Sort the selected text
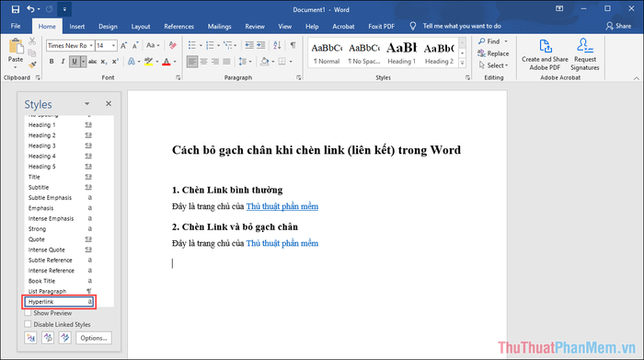 coord(277,46)
